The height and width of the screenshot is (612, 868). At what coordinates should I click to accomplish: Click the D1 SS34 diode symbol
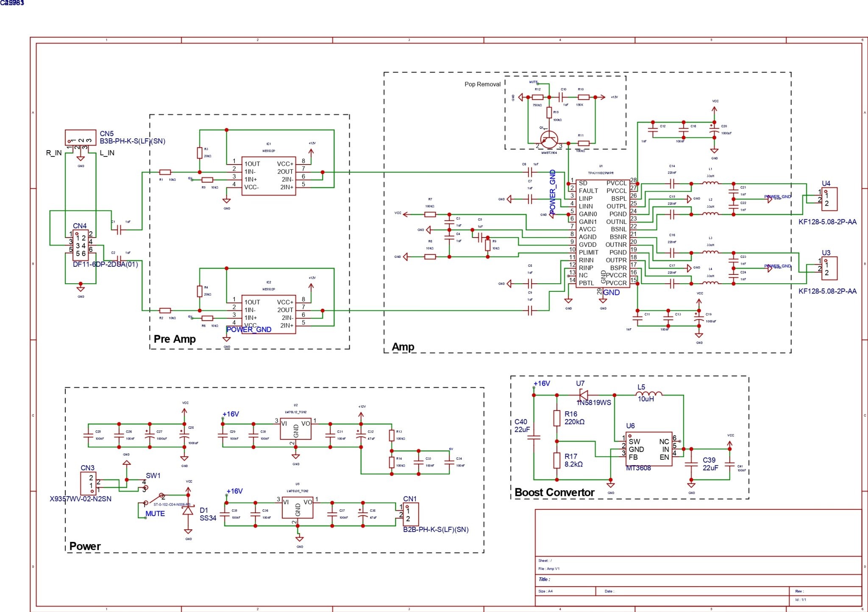tap(188, 510)
